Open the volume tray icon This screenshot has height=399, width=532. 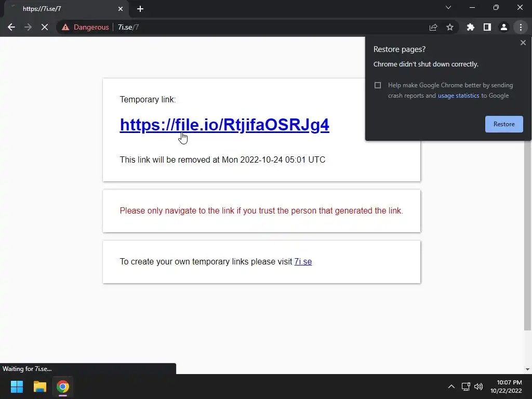tap(478, 387)
